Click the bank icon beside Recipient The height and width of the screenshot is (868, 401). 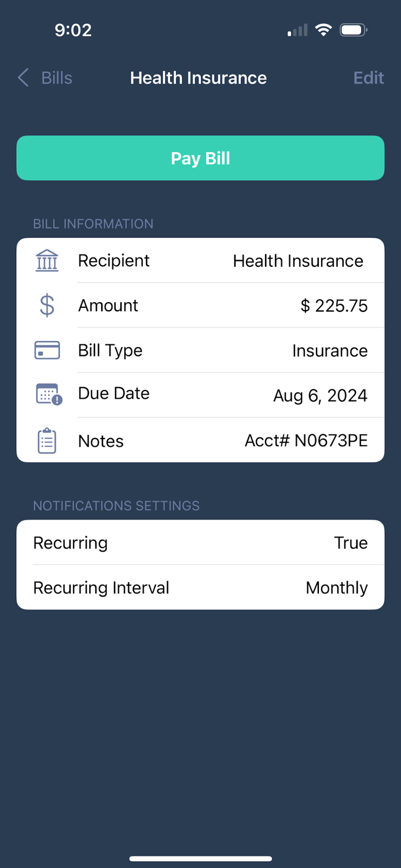(x=47, y=260)
